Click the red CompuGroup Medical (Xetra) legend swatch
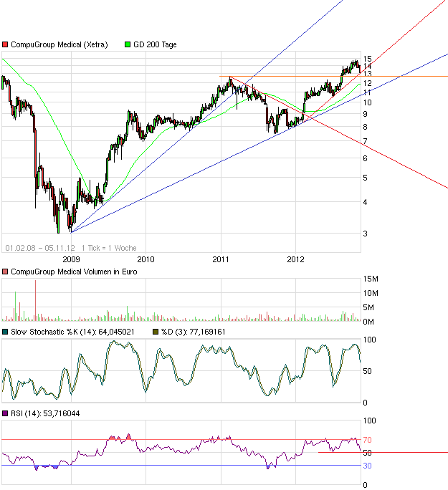The image size is (448, 490). 5,44
